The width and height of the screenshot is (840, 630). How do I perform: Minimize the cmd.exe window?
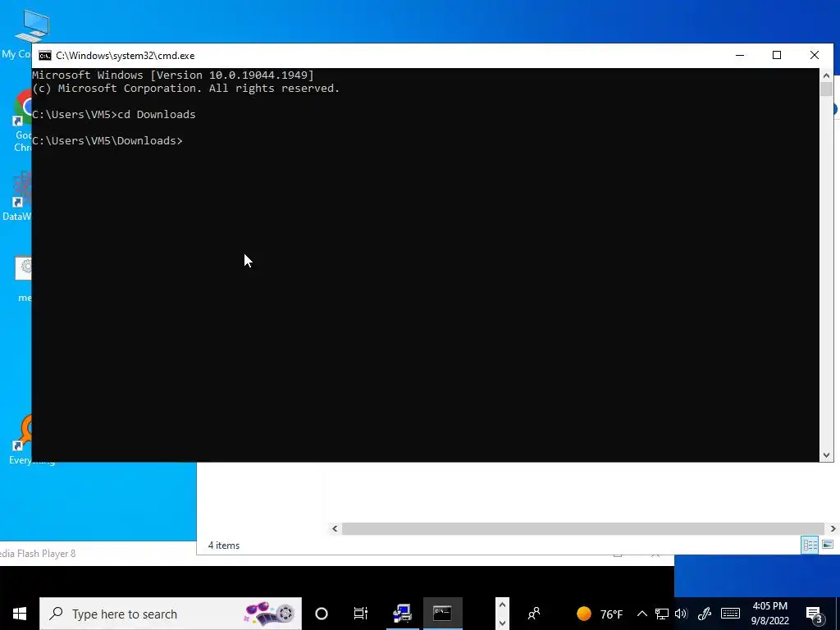[x=740, y=55]
